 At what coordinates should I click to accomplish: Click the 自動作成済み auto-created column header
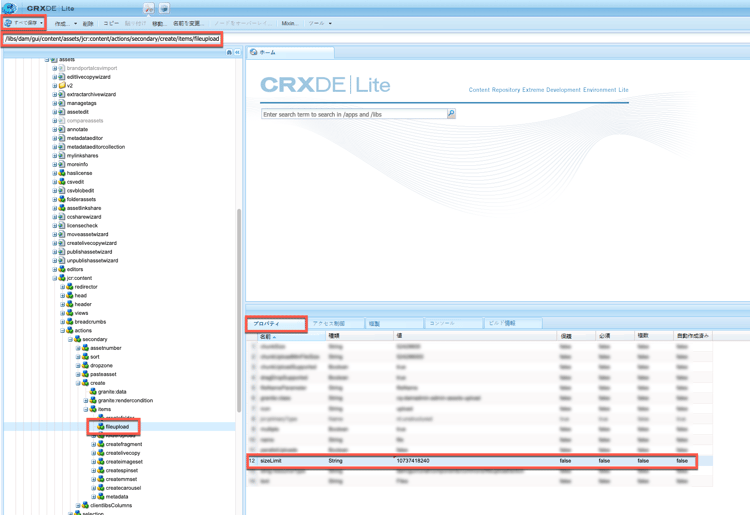tap(693, 336)
